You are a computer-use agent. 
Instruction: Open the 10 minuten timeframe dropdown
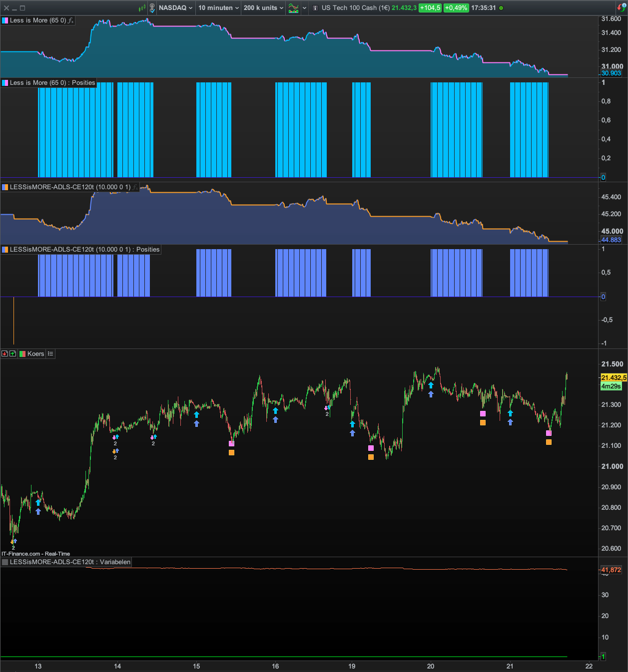(218, 8)
